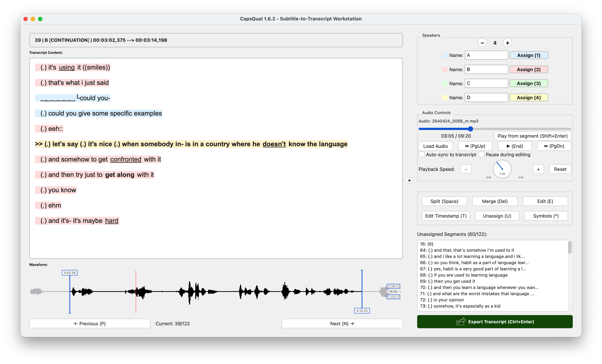
Task: Rewind audio with PgUp button
Action: click(x=475, y=146)
